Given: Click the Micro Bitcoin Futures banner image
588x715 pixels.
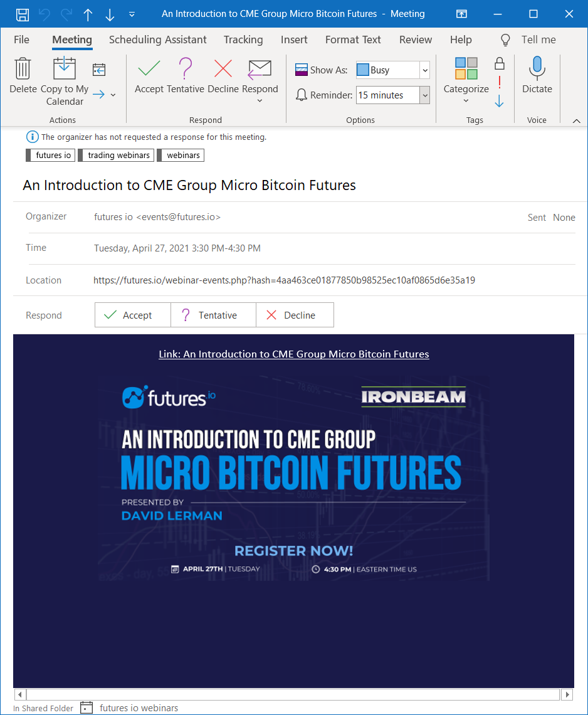Looking at the screenshot, I should 294,478.
